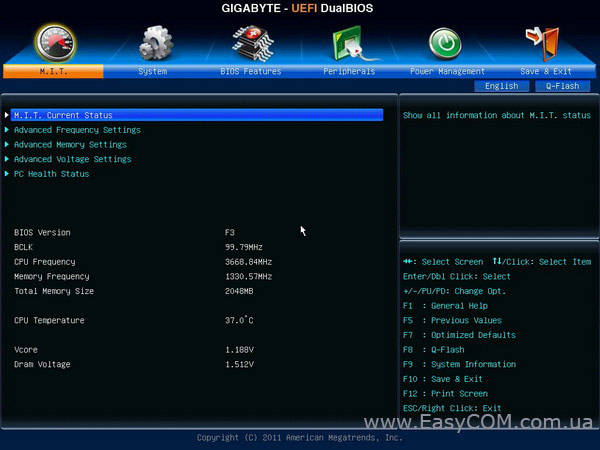This screenshot has width=600, height=450.
Task: Click the System gears icon
Action: pyautogui.click(x=155, y=43)
